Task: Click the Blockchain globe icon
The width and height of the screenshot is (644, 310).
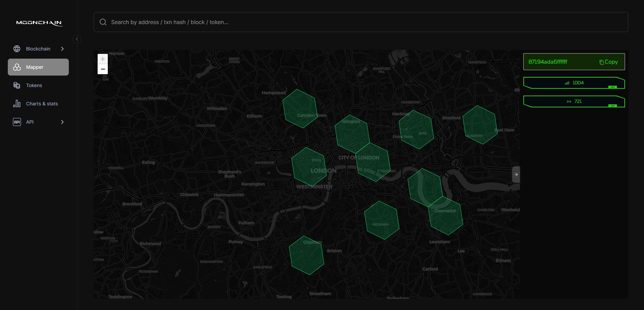Action: click(17, 49)
